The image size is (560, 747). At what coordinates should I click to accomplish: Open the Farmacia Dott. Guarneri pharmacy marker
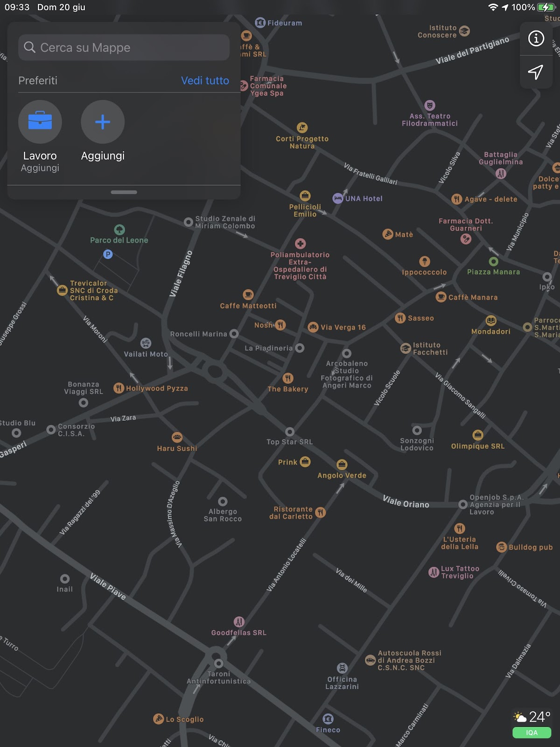(466, 239)
